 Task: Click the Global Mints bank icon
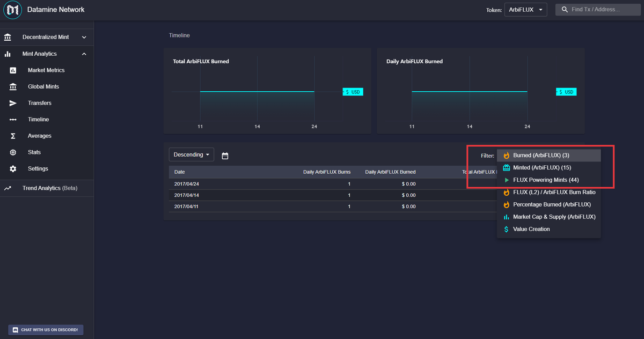(13, 86)
